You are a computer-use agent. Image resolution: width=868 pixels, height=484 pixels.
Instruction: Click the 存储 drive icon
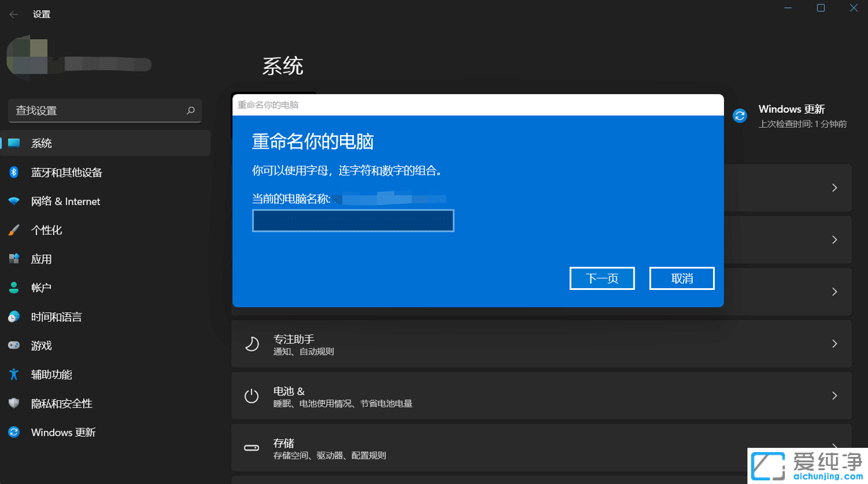tap(251, 448)
